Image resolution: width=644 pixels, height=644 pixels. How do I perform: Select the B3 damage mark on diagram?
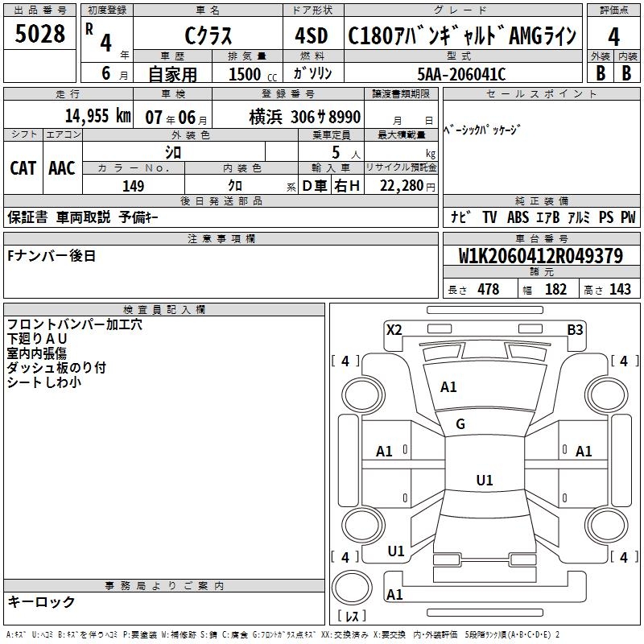point(575,329)
